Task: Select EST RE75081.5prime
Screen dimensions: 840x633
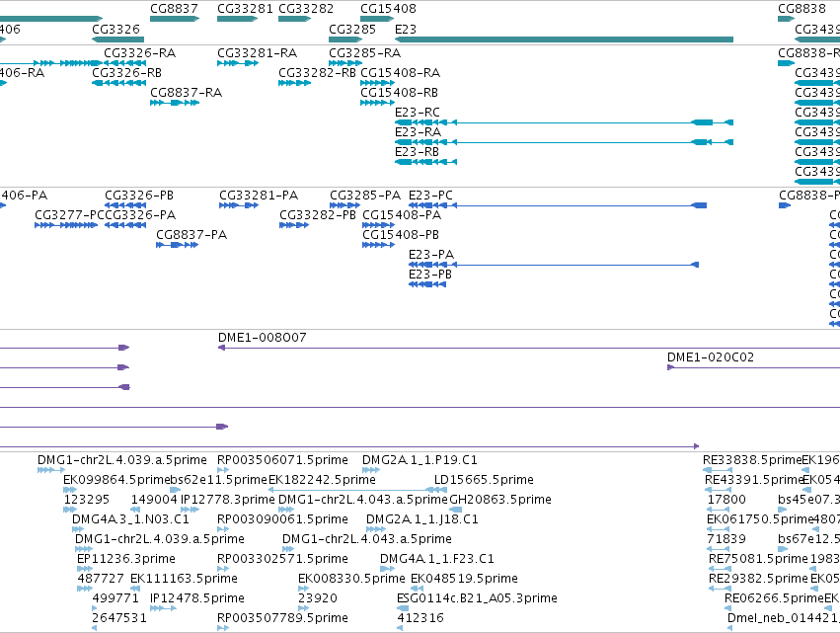Action: 758,560
